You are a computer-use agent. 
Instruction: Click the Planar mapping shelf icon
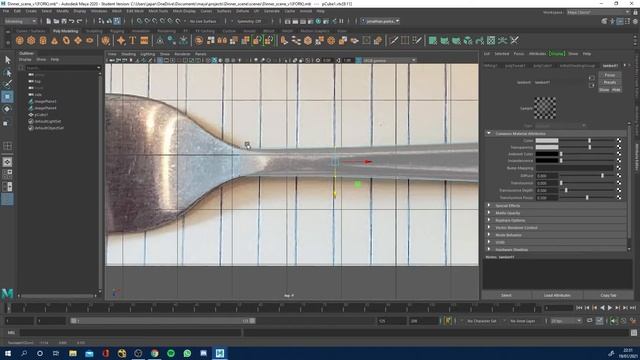(433, 40)
